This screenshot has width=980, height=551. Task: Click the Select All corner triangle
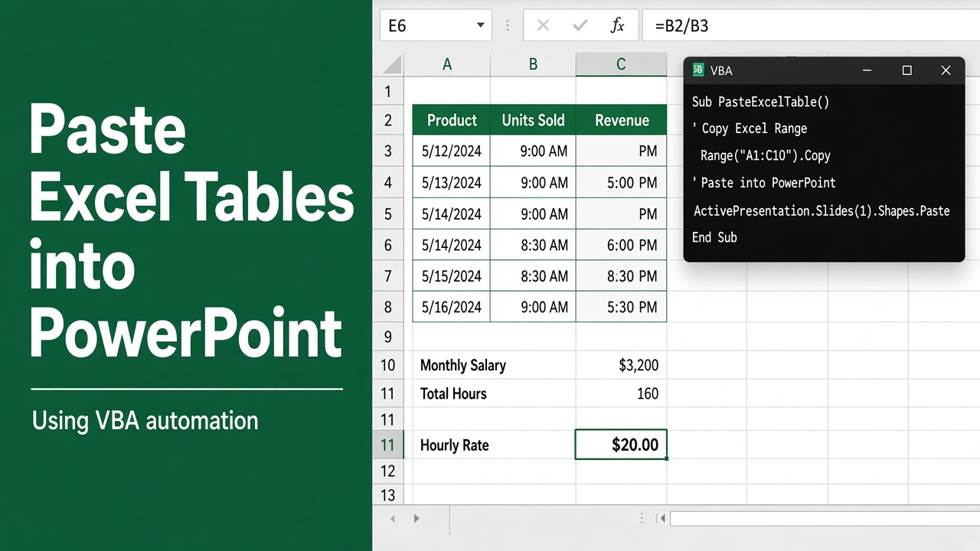coord(392,64)
